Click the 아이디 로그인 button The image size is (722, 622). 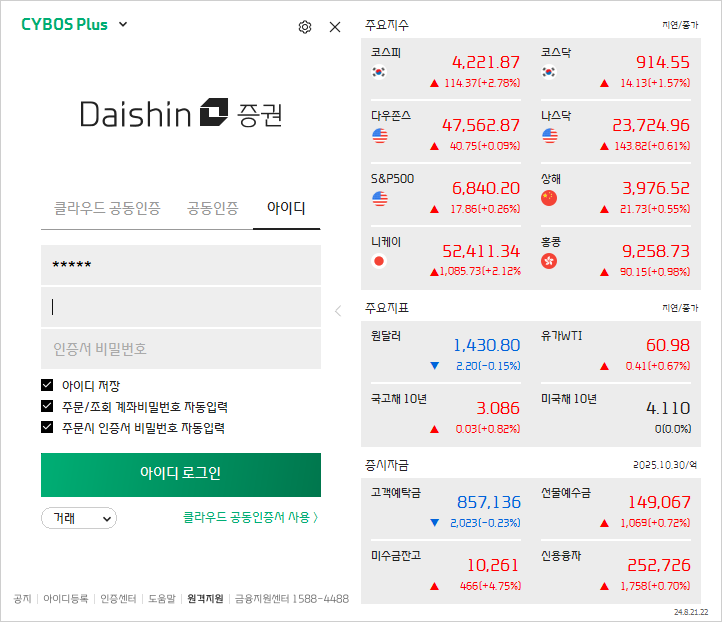181,475
